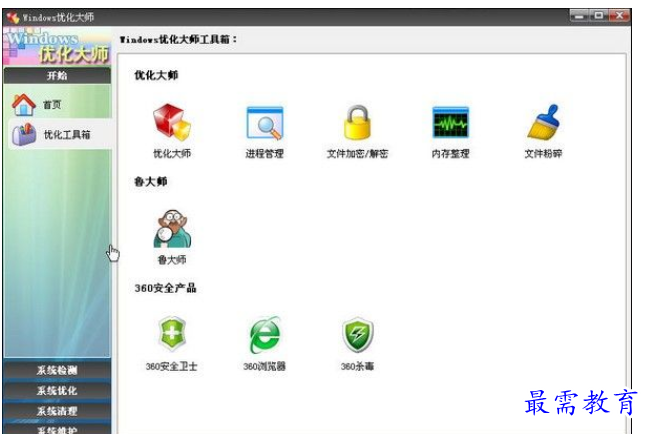Click the 360安全卫士 label
The height and width of the screenshot is (434, 646).
[x=171, y=366]
